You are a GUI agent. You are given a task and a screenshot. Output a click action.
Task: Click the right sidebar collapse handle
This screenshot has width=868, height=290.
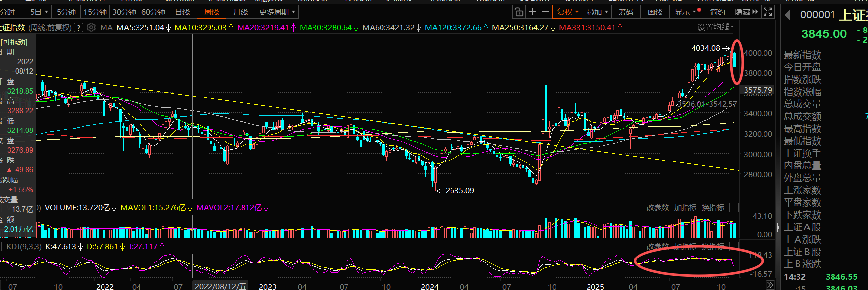click(x=778, y=227)
